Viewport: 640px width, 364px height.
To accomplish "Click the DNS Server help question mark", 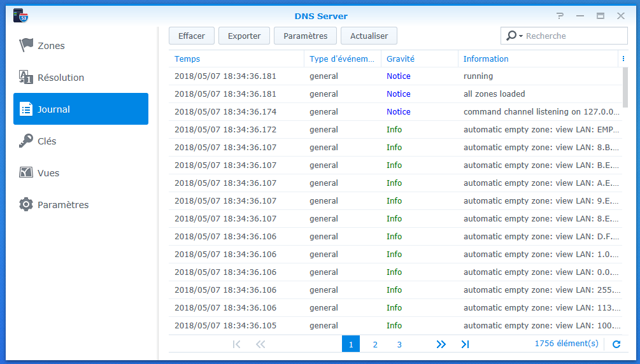I will tap(560, 16).
